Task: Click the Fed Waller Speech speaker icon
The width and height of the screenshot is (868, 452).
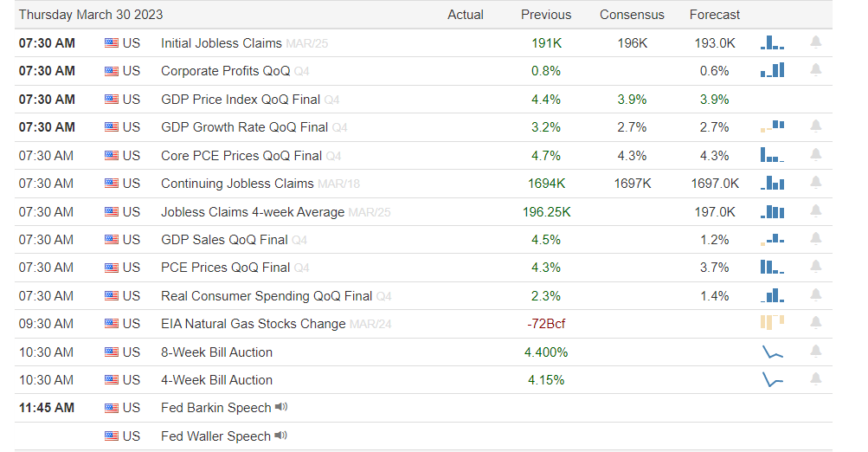Action: 280,436
